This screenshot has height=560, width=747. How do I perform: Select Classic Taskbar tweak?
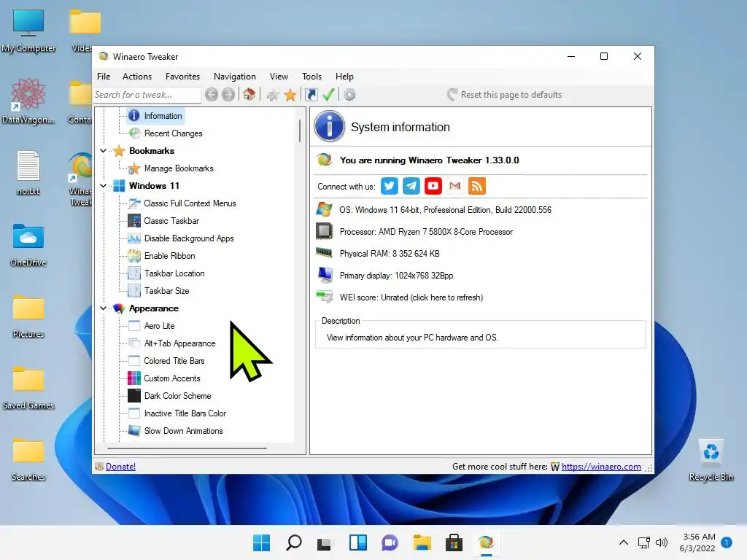pos(171,221)
